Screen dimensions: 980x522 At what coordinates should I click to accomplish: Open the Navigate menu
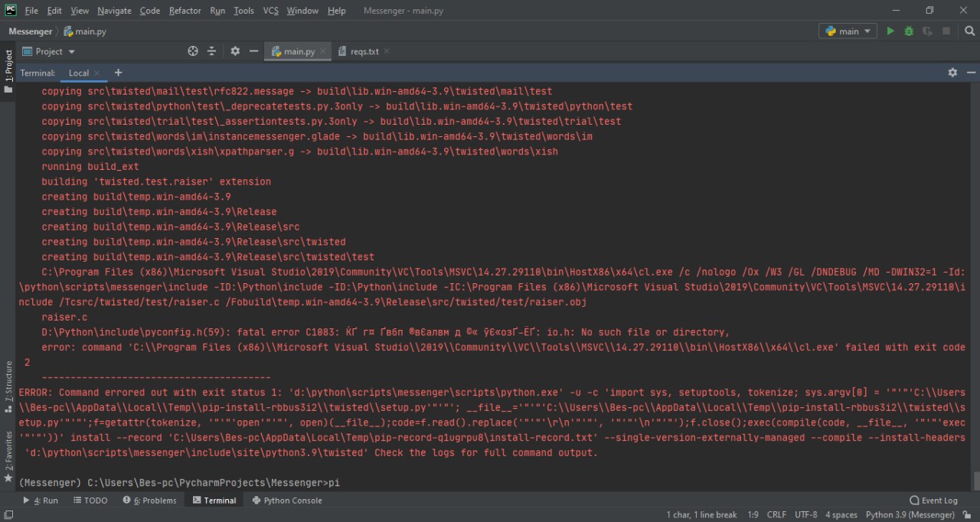[114, 11]
